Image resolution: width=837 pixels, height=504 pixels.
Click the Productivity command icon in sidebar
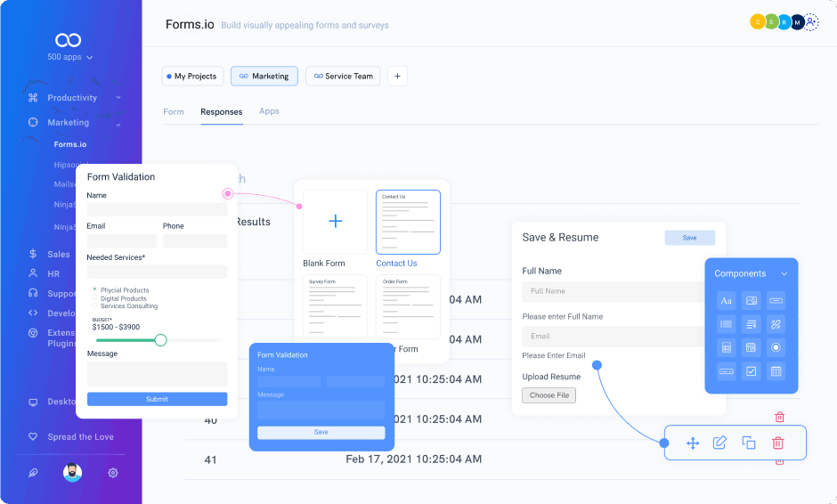click(x=33, y=98)
